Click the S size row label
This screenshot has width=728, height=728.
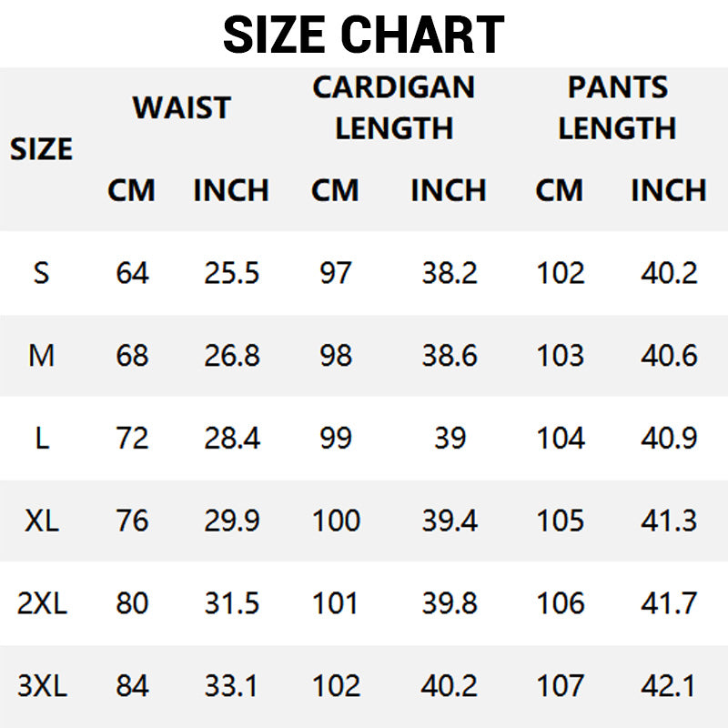[x=41, y=272]
